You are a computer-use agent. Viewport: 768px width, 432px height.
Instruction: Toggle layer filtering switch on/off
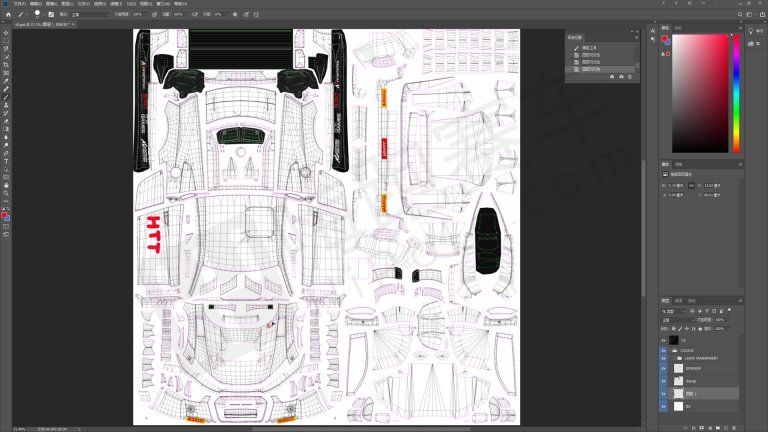pyautogui.click(x=729, y=310)
